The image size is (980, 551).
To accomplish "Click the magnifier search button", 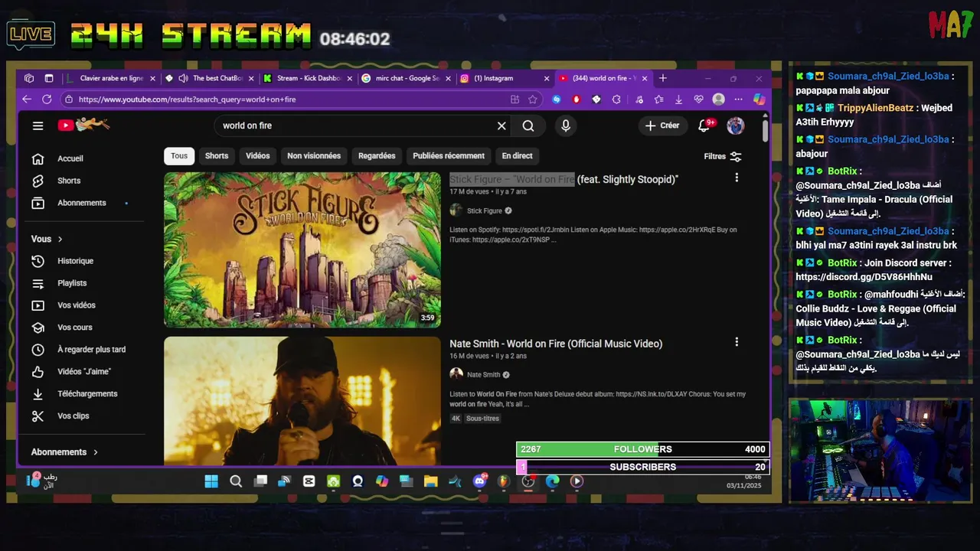I will tap(528, 126).
